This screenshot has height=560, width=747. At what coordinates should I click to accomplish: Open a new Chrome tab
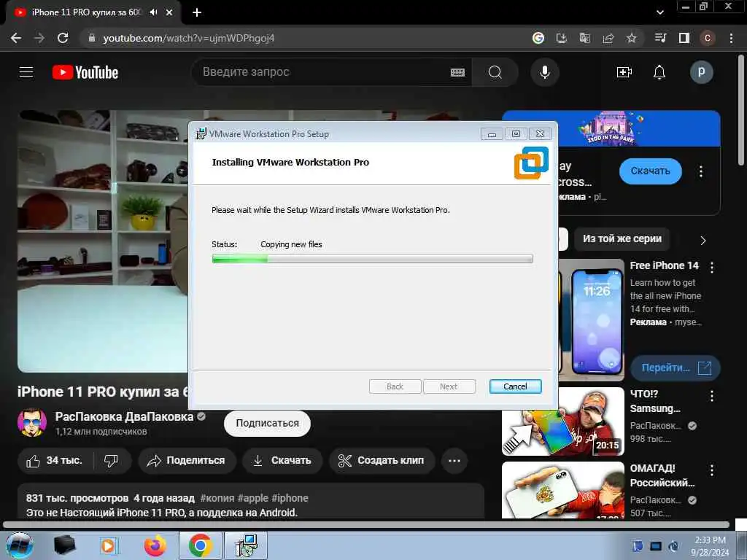tap(197, 12)
